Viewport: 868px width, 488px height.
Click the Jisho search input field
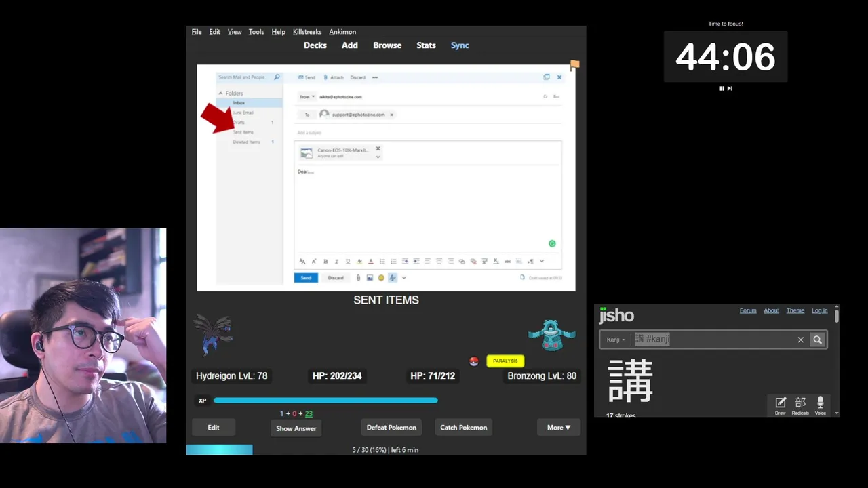[712, 340]
